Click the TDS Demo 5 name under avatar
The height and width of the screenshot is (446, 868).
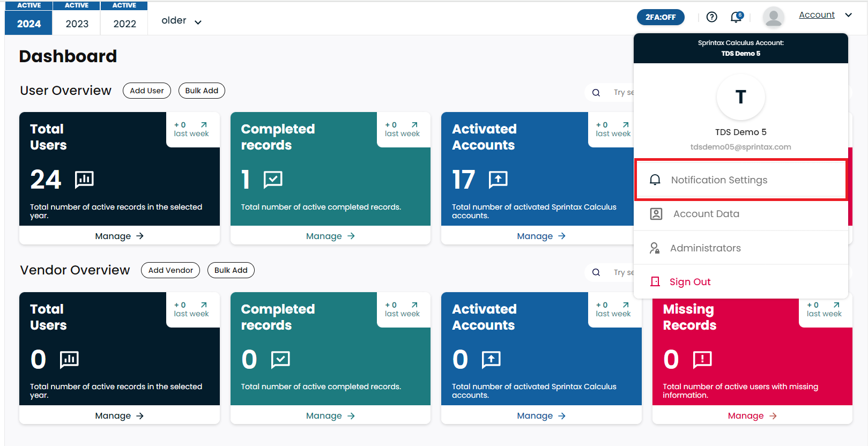[740, 132]
